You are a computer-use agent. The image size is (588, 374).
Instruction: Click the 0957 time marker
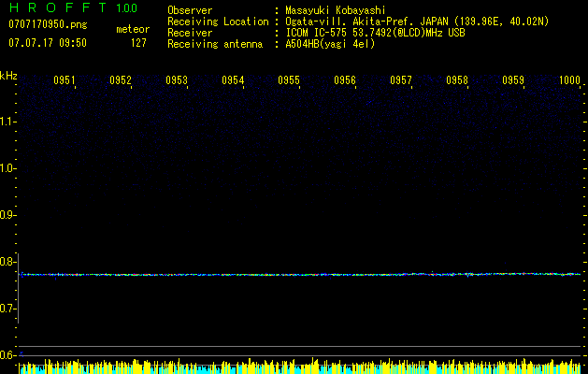coord(401,80)
